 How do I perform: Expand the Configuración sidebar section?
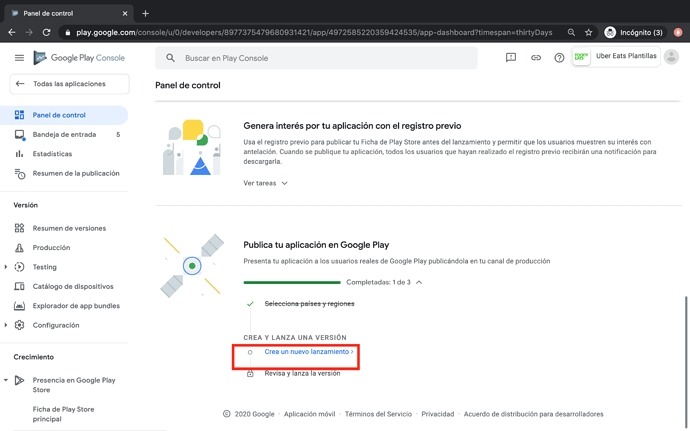(6, 325)
